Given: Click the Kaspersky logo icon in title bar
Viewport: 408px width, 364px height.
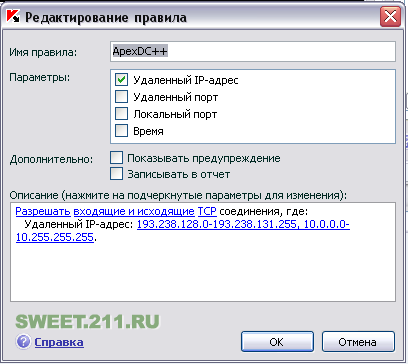Looking at the screenshot, I should (13, 16).
